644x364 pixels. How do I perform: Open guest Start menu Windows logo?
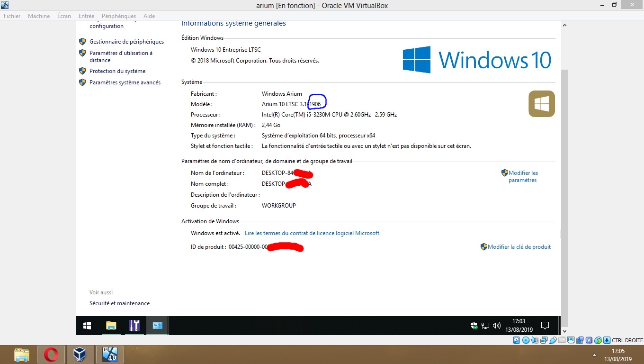click(x=87, y=326)
